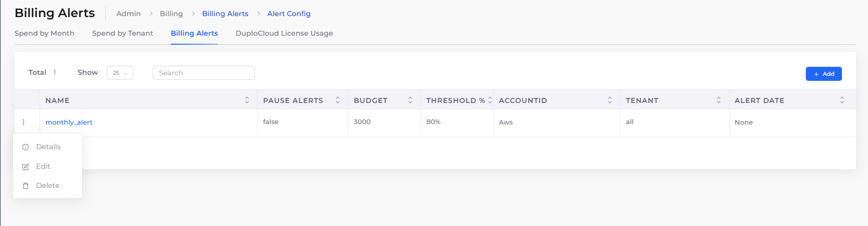The height and width of the screenshot is (226, 868).
Task: Choose Details from the context menu
Action: 48,147
